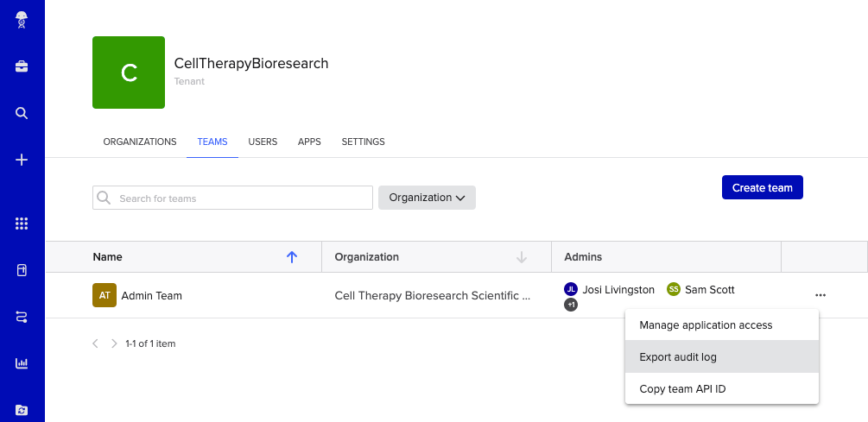This screenshot has width=868, height=422.
Task: Open the notebook icon in sidebar
Action: tap(22, 270)
